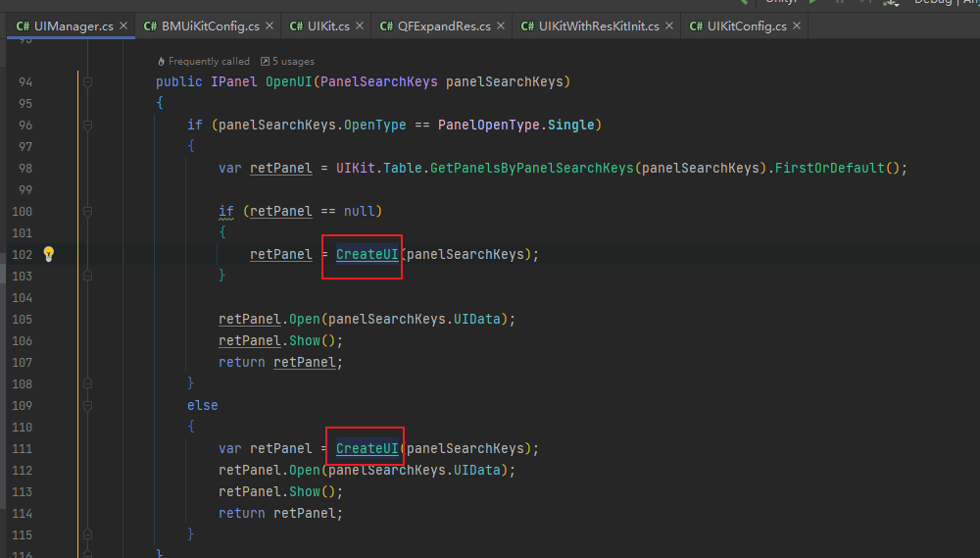
Task: Click UIKit class reference on line 98
Action: pos(356,169)
